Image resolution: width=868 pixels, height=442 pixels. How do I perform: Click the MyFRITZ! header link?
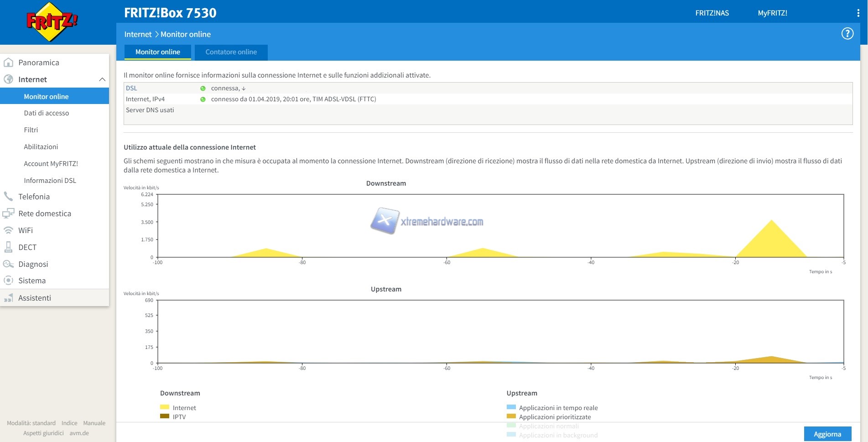pos(772,13)
